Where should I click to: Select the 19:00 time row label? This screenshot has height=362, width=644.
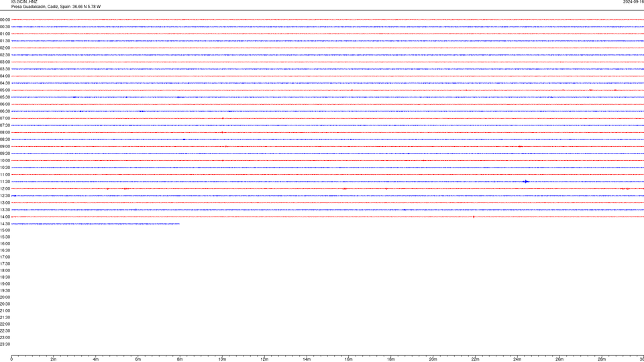[5, 284]
